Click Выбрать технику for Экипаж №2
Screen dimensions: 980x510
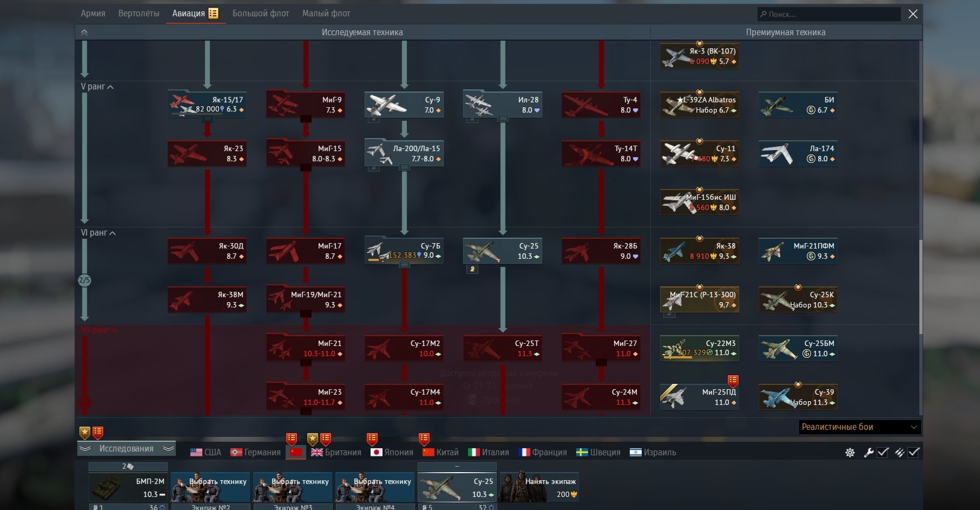(x=211, y=487)
